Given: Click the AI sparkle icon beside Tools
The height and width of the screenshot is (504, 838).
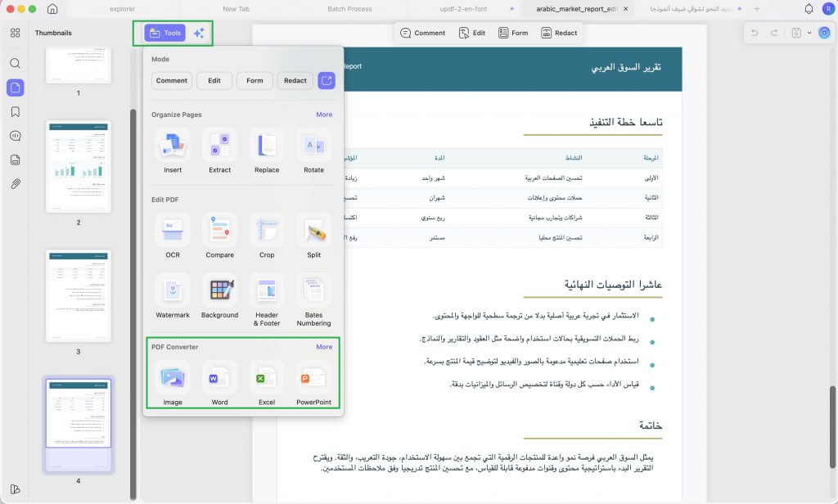Looking at the screenshot, I should point(199,34).
